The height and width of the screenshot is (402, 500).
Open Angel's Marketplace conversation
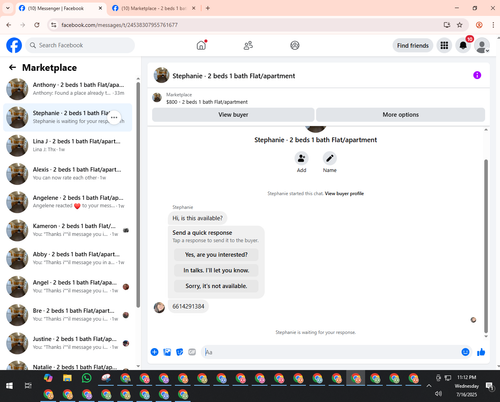(68, 287)
